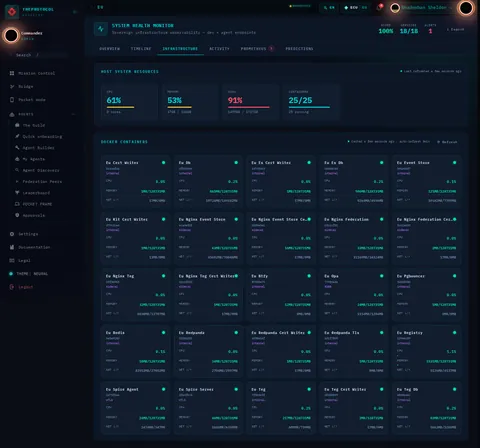
Task: Open the user account dropdown in header
Action: click(x=421, y=7)
